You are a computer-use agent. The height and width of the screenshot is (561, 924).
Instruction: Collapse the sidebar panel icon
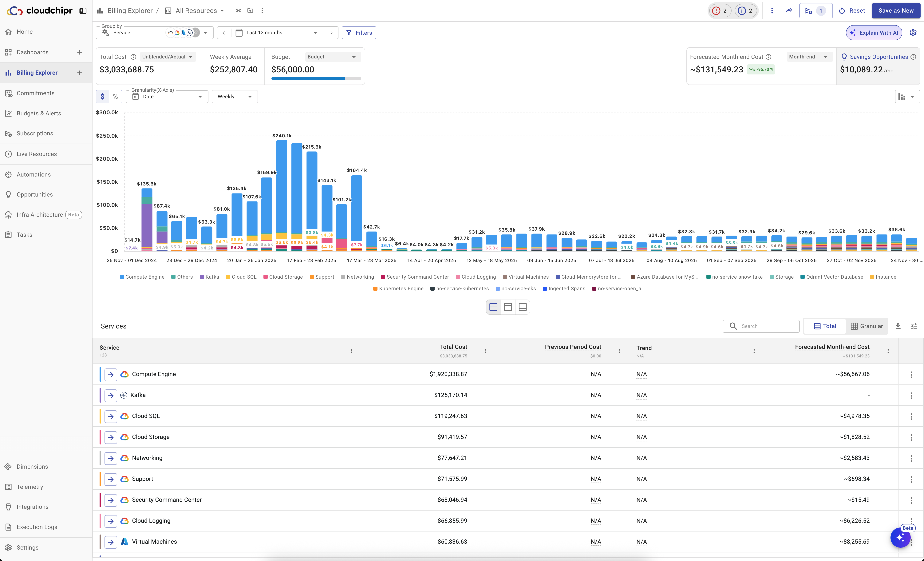[83, 11]
